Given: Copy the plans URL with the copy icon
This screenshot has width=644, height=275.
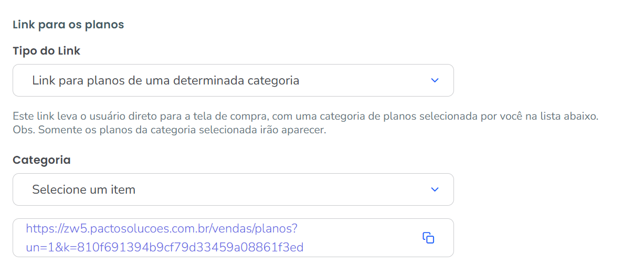Looking at the screenshot, I should point(428,238).
